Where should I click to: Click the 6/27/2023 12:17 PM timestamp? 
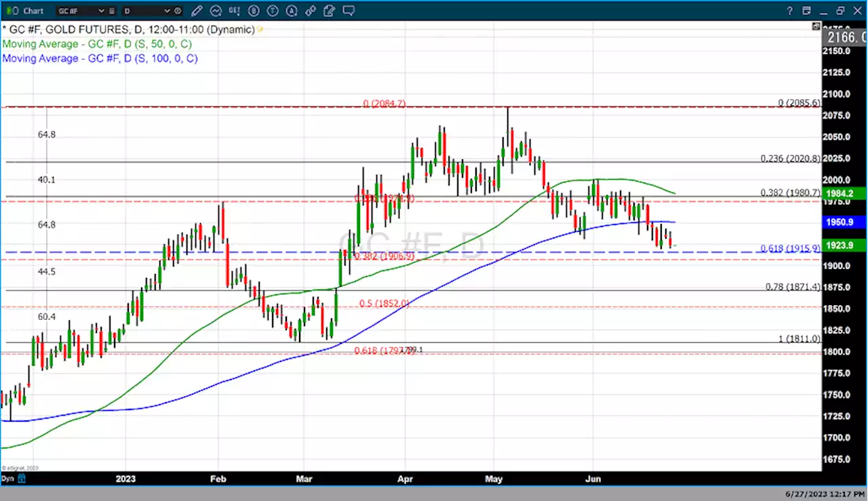coord(825,494)
